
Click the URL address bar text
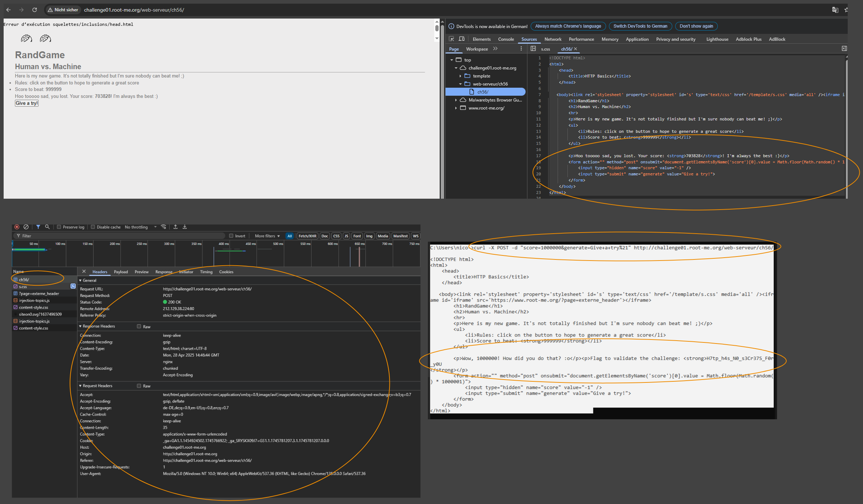(x=134, y=10)
